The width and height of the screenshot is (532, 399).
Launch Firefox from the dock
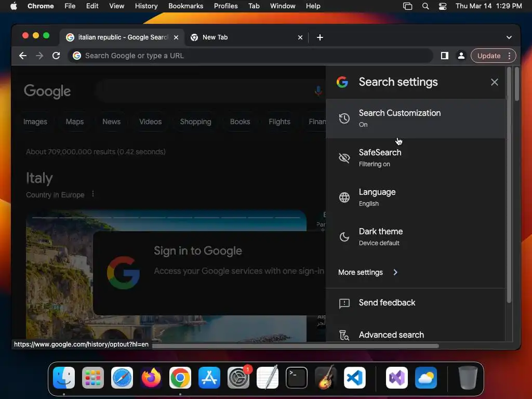(151, 377)
